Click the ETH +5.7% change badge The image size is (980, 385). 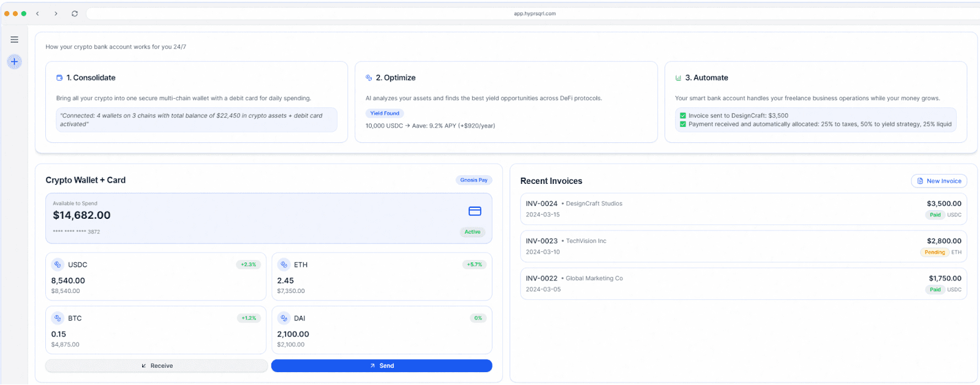(x=474, y=265)
